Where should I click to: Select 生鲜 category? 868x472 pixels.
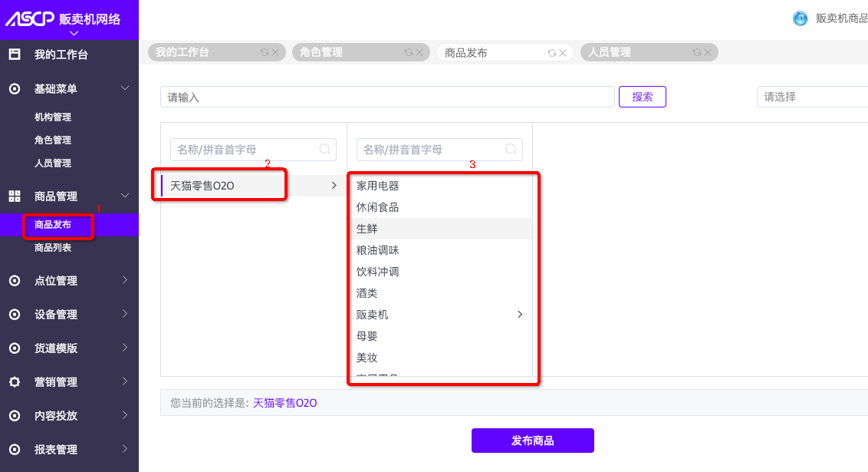[439, 229]
